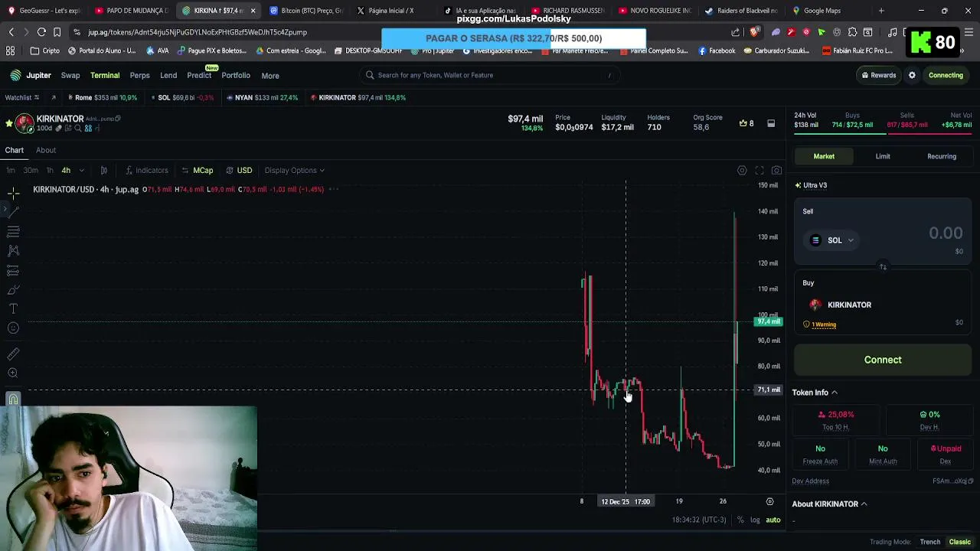
Task: Toggle the bottom panel layout icon
Action: pos(771,123)
